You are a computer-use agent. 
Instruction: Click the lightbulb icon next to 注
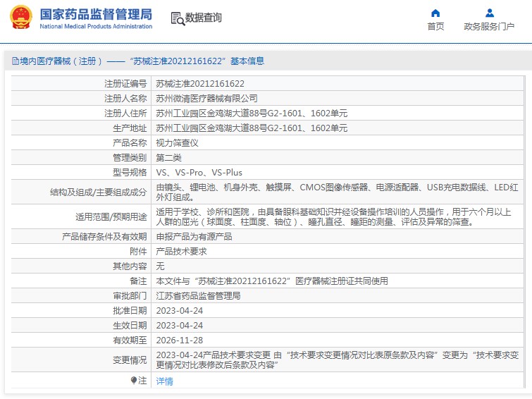[134, 381]
